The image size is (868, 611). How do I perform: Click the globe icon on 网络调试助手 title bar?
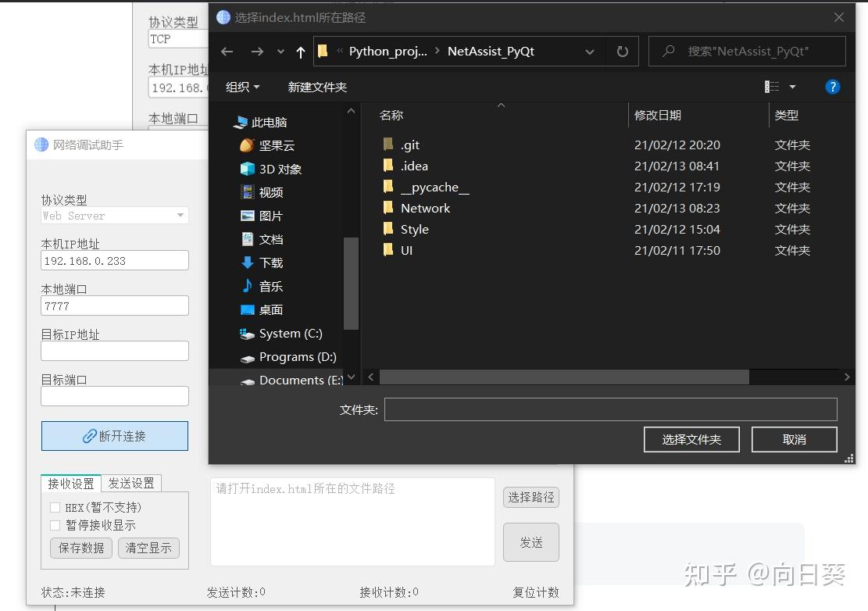41,145
